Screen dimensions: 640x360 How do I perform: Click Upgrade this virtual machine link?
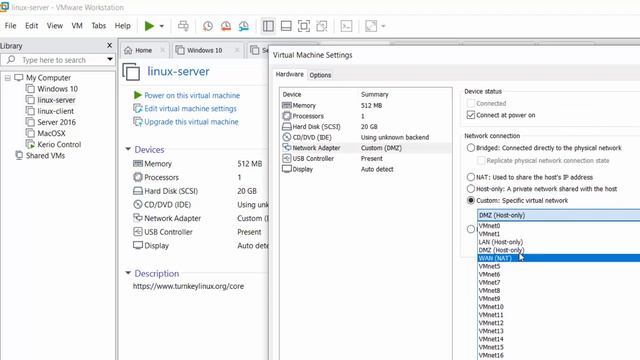point(191,122)
